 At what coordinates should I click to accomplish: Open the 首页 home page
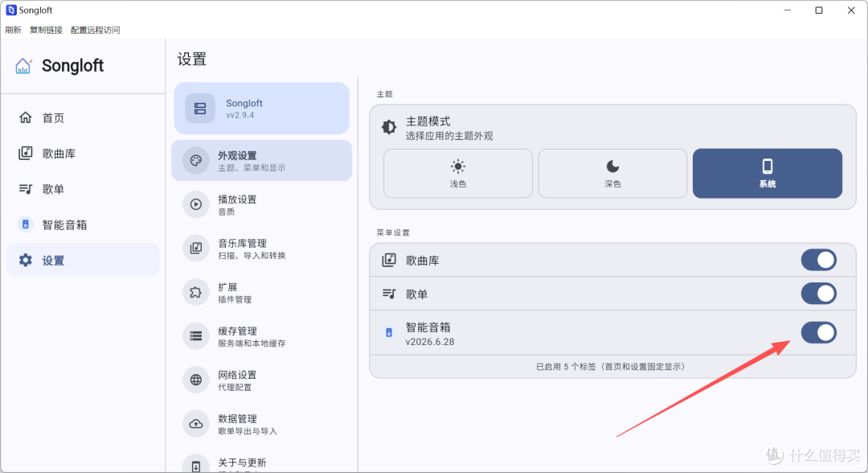coord(83,118)
